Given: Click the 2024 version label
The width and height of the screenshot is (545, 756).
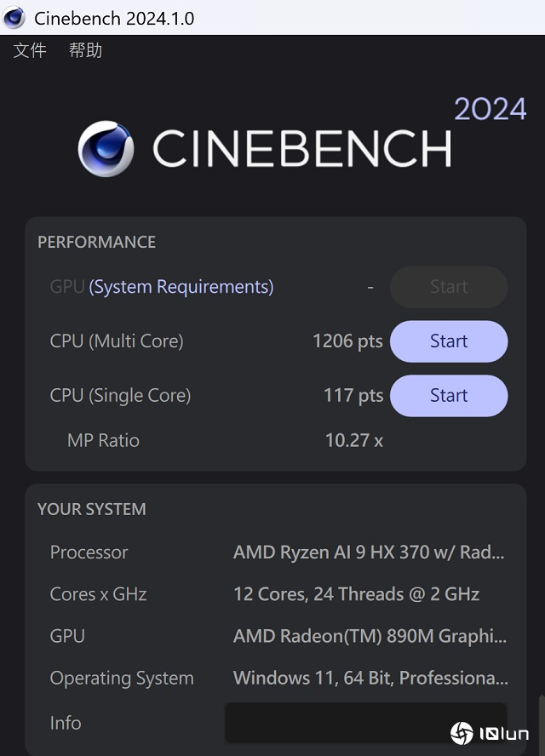Looking at the screenshot, I should 490,109.
